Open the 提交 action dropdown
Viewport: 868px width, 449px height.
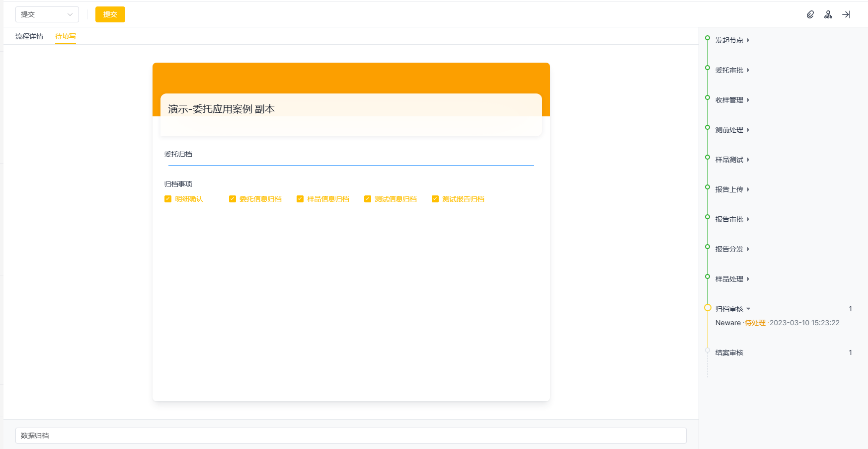(x=47, y=14)
